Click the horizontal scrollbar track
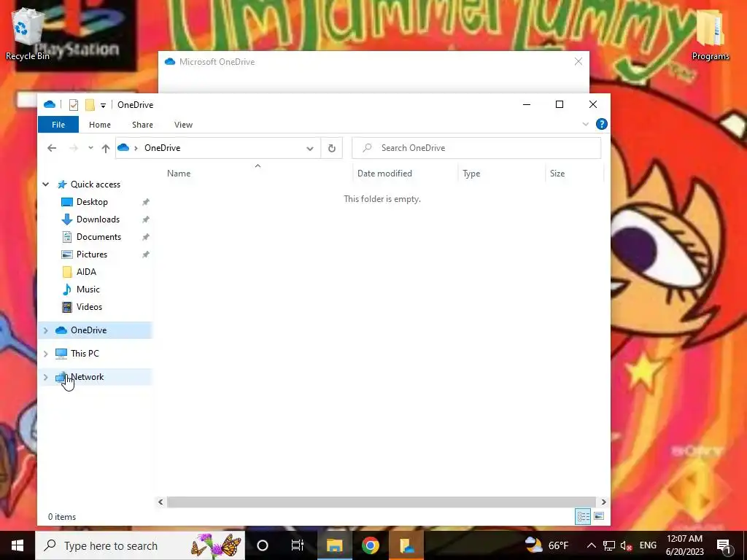This screenshot has width=747, height=560. pos(382,502)
